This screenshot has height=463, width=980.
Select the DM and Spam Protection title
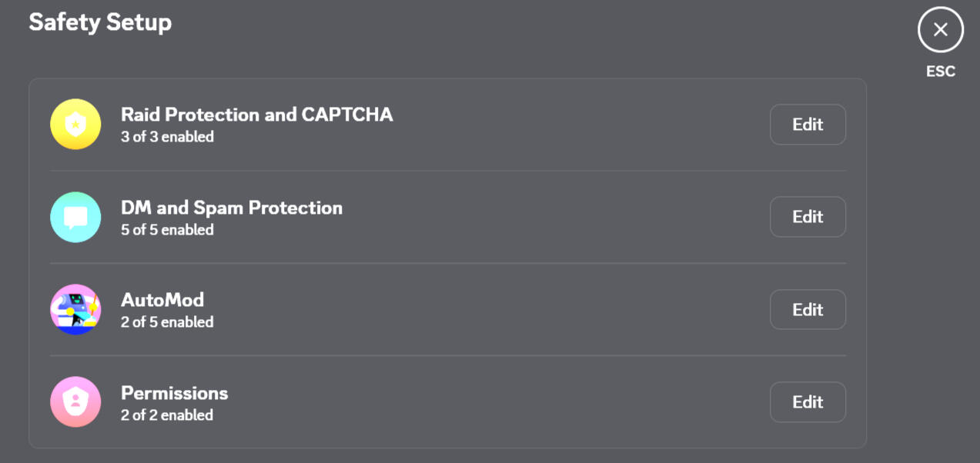231,208
